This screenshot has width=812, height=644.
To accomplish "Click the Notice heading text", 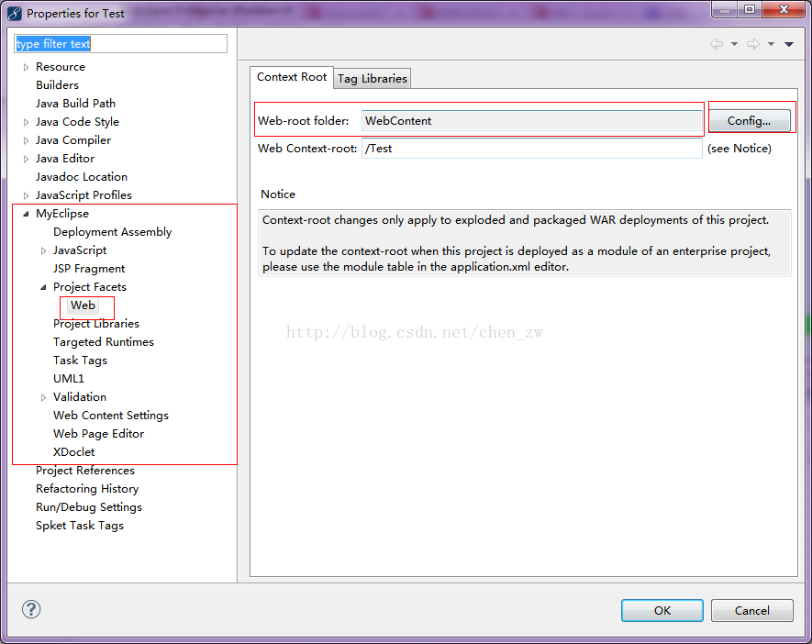I will pos(278,194).
